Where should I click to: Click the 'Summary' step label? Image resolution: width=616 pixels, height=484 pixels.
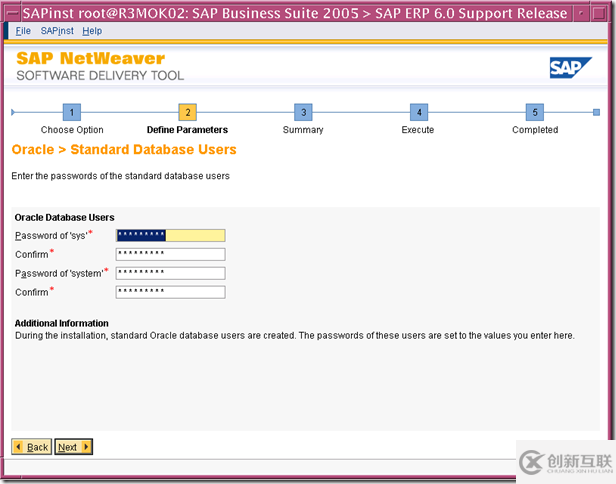[x=303, y=130]
